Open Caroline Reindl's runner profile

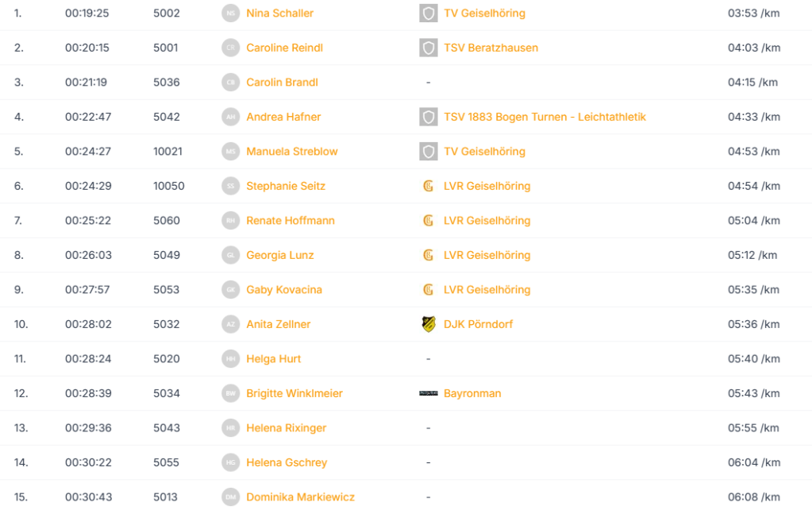(284, 48)
